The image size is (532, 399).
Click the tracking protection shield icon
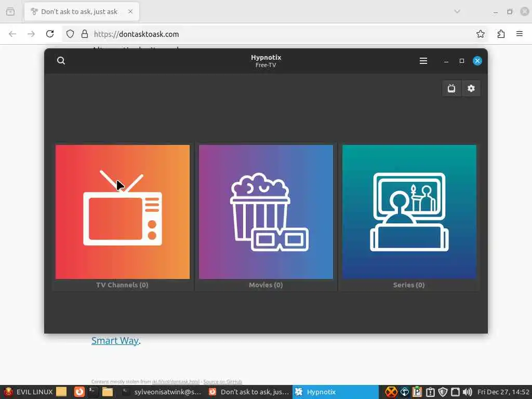70,34
